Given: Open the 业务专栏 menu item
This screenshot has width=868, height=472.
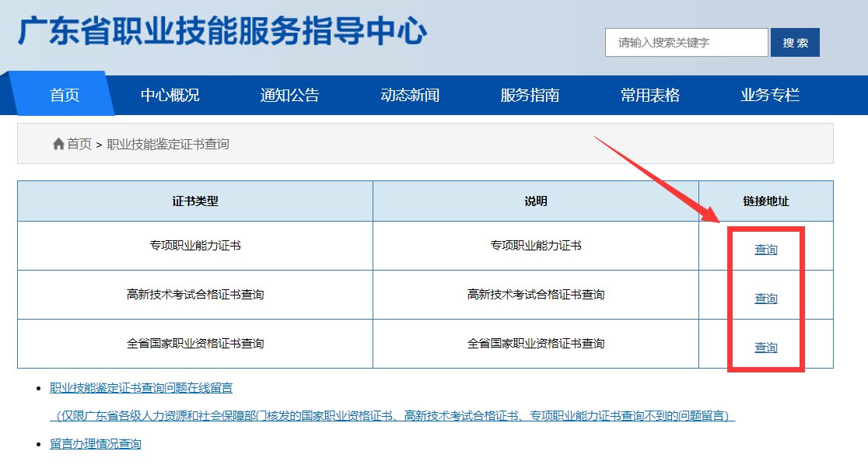Looking at the screenshot, I should point(770,95).
